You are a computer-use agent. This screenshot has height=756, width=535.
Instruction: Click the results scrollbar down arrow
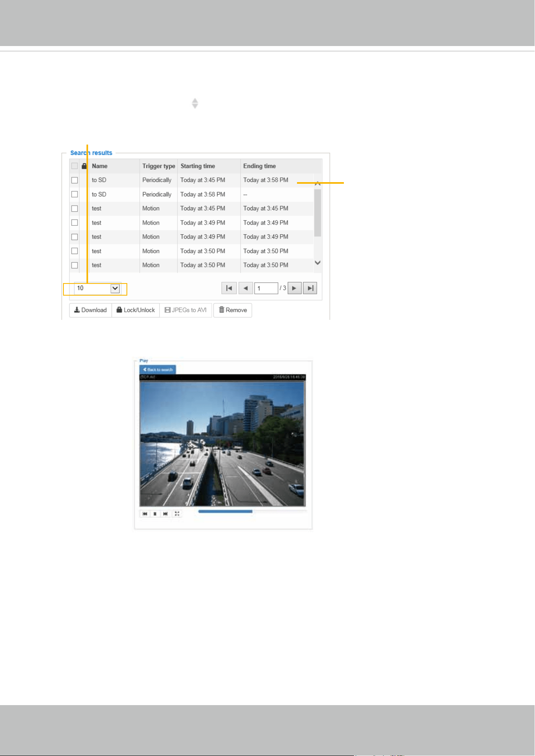pyautogui.click(x=318, y=262)
